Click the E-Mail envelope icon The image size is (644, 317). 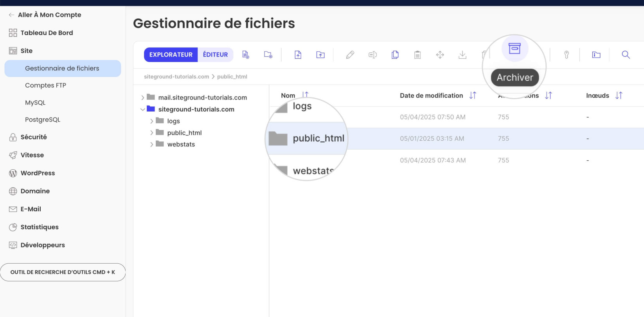tap(13, 209)
